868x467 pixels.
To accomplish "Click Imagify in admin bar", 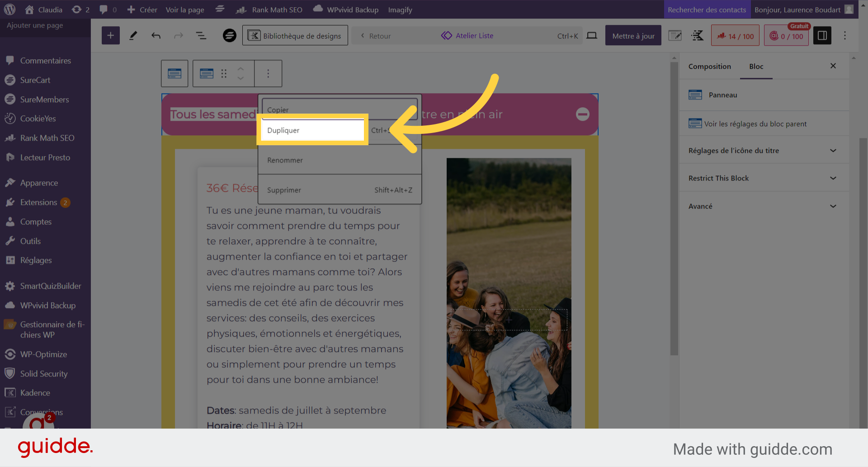I will [x=400, y=10].
